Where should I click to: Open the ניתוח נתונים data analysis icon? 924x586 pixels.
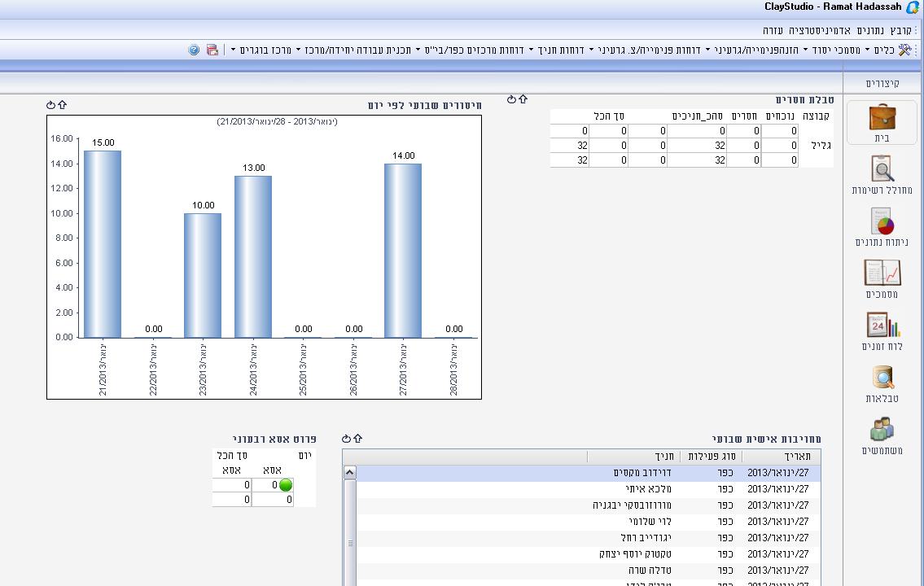click(x=882, y=221)
